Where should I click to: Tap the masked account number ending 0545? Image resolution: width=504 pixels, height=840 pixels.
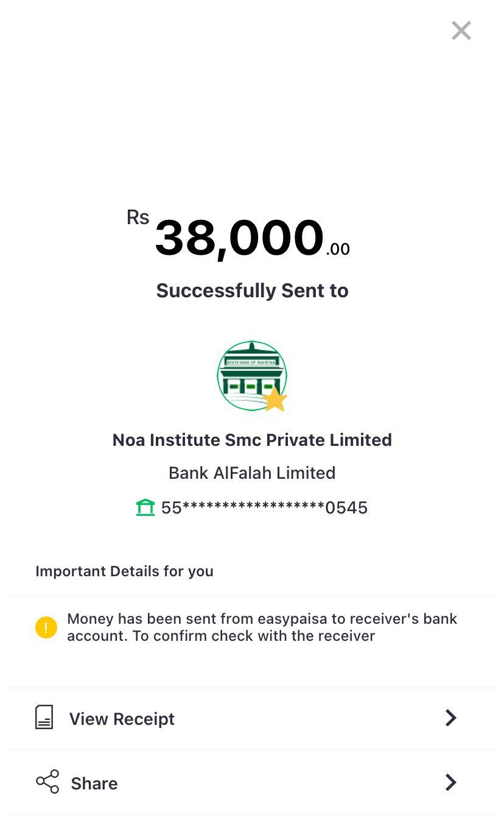264,507
